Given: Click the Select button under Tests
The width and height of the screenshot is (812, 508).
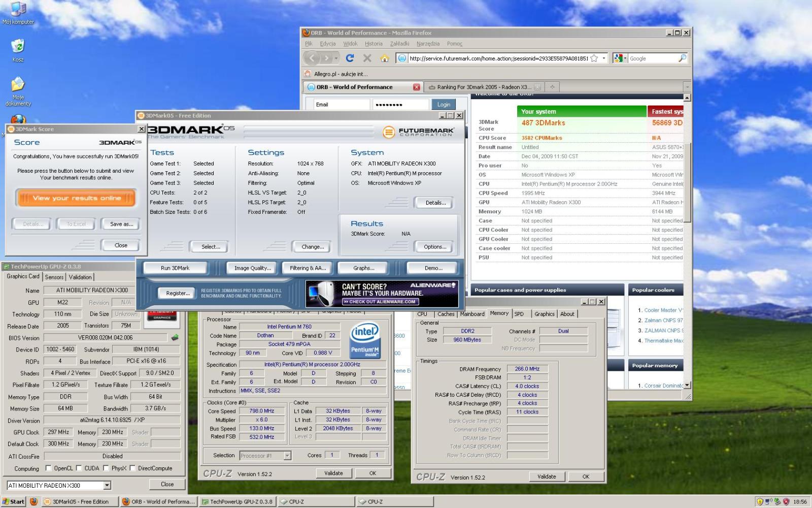Looking at the screenshot, I should [211, 247].
